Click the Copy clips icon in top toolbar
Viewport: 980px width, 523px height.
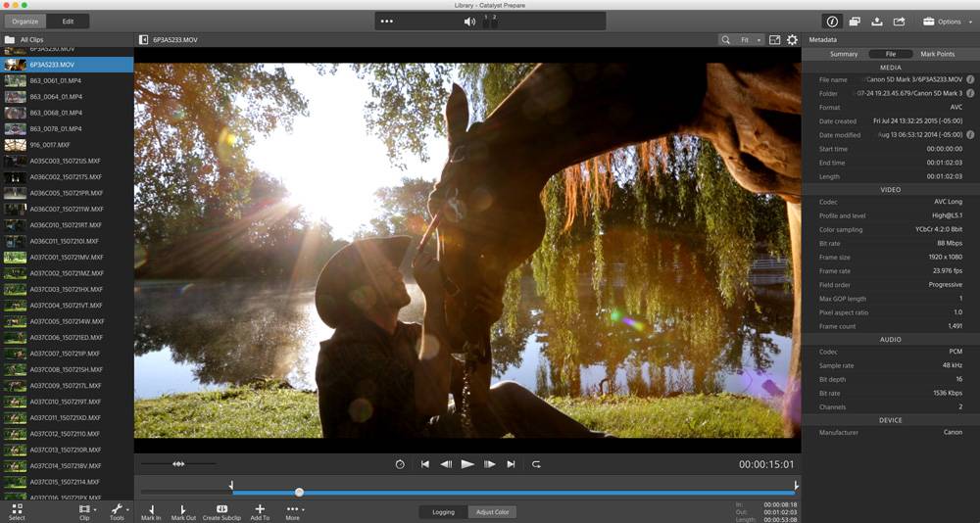pos(855,22)
